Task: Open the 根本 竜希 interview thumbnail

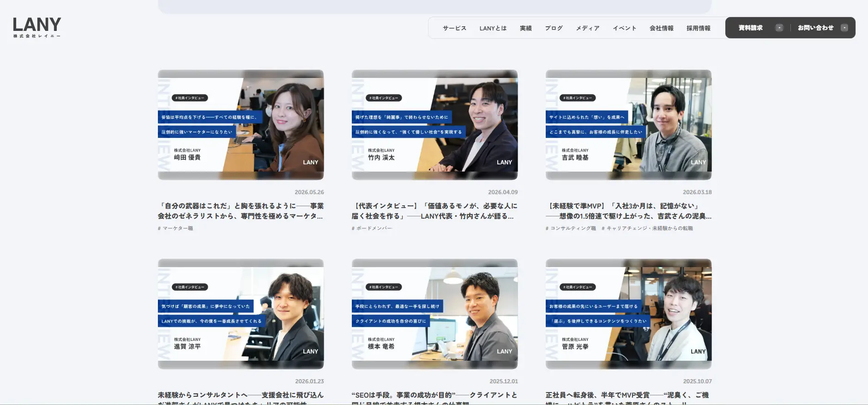Action: pyautogui.click(x=434, y=314)
